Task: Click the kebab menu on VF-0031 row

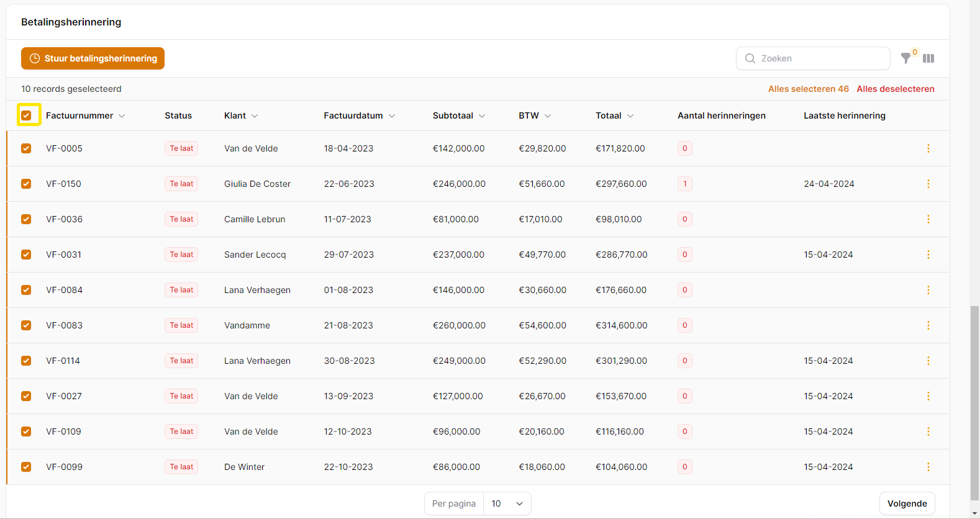Action: 928,255
